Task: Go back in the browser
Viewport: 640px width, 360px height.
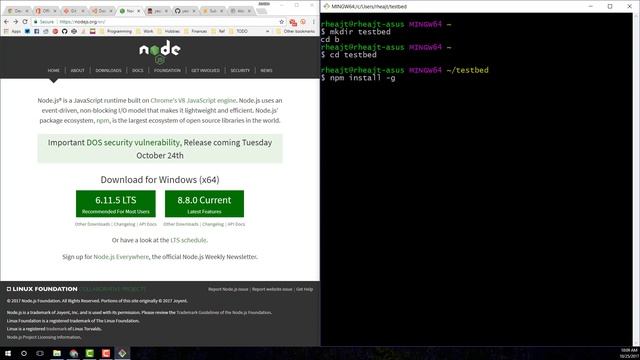Action: pos(6,22)
